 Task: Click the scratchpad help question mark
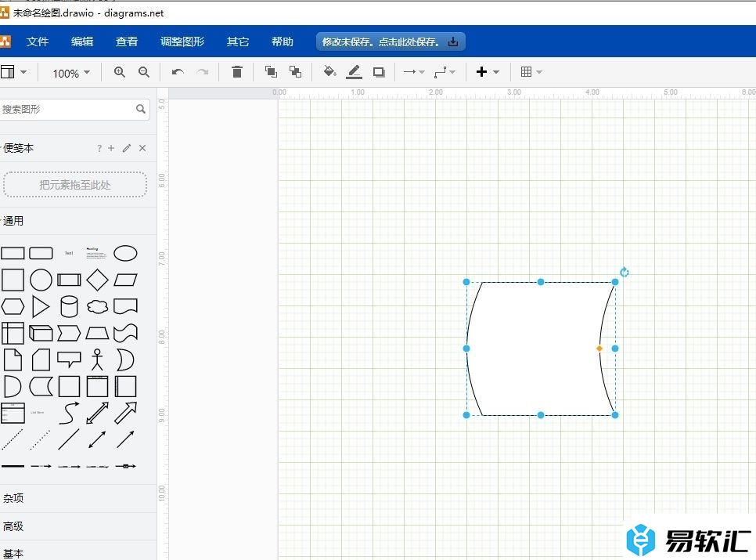click(x=99, y=148)
